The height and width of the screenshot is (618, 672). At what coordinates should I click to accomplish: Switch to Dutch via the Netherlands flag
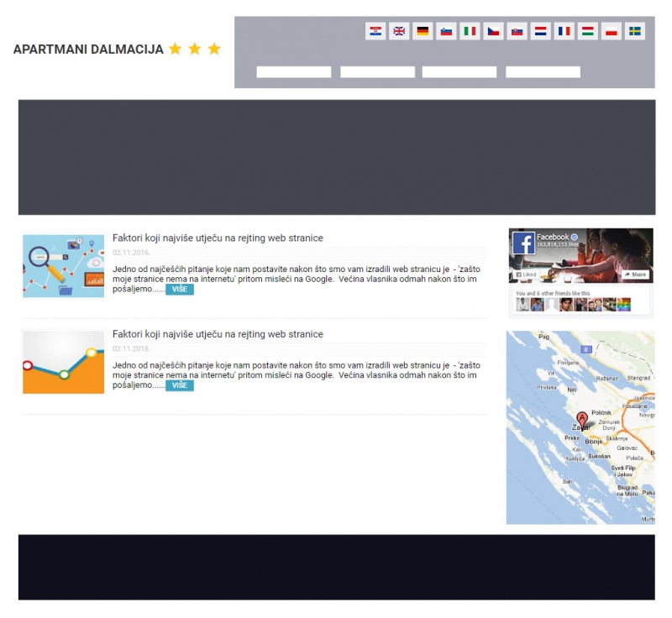click(x=541, y=32)
